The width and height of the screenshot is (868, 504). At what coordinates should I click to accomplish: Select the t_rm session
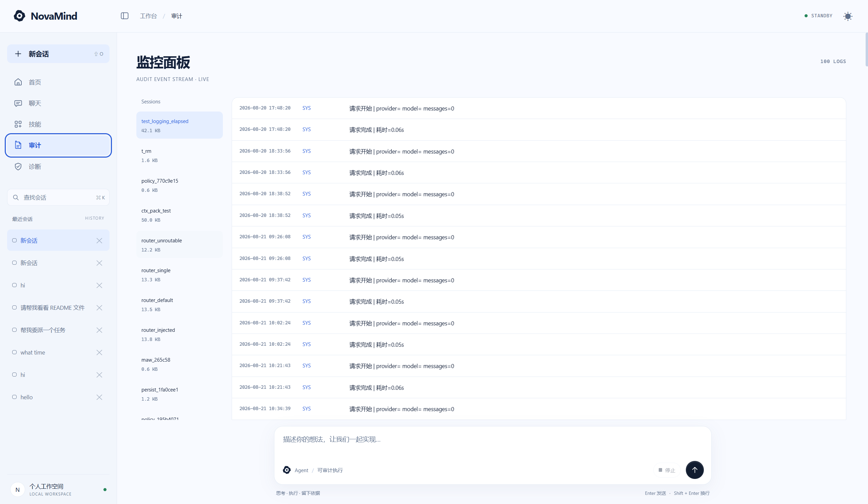coord(179,155)
